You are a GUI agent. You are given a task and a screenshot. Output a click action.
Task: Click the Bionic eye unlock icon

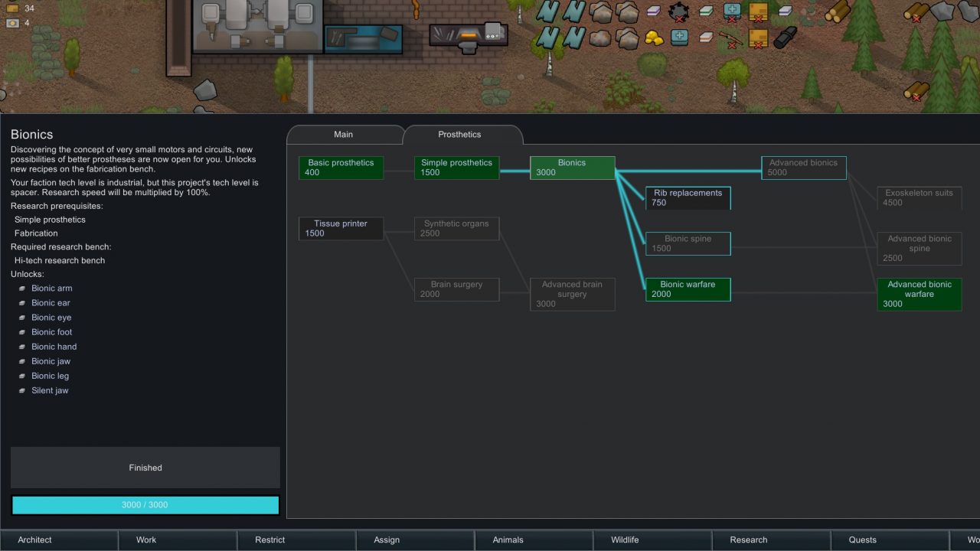[21, 317]
